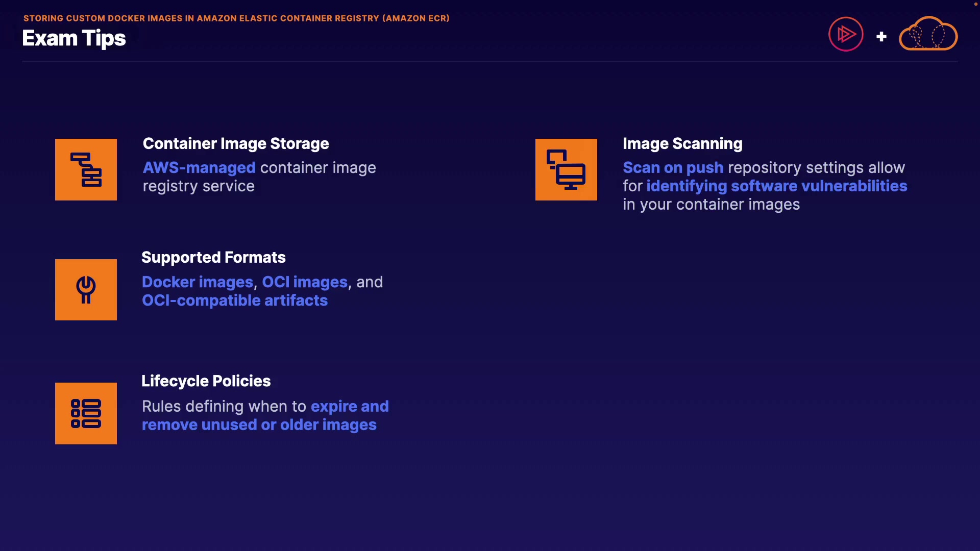Click the Container Image Storage icon
Screen dimensions: 980x551
86,169
